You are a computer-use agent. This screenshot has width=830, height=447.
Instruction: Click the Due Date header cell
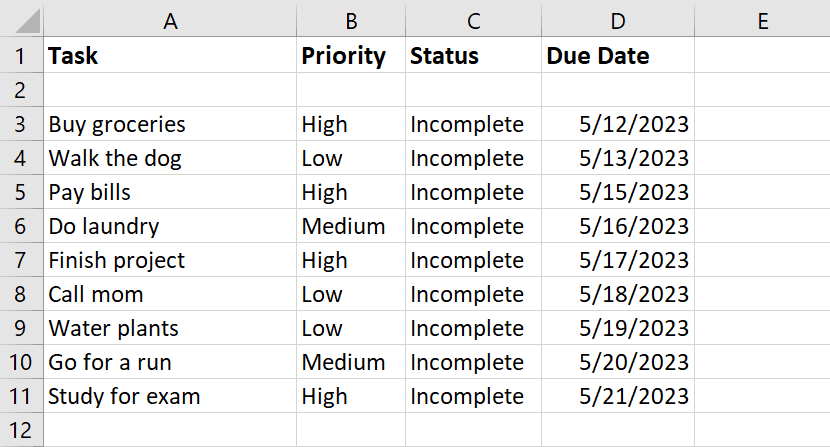coord(618,55)
